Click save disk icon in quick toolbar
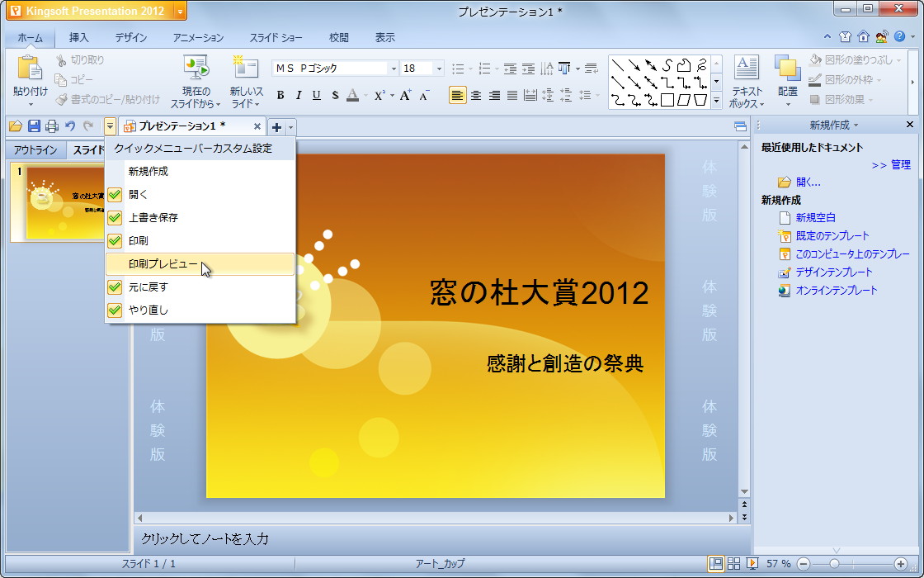924x578 pixels. pos(34,126)
